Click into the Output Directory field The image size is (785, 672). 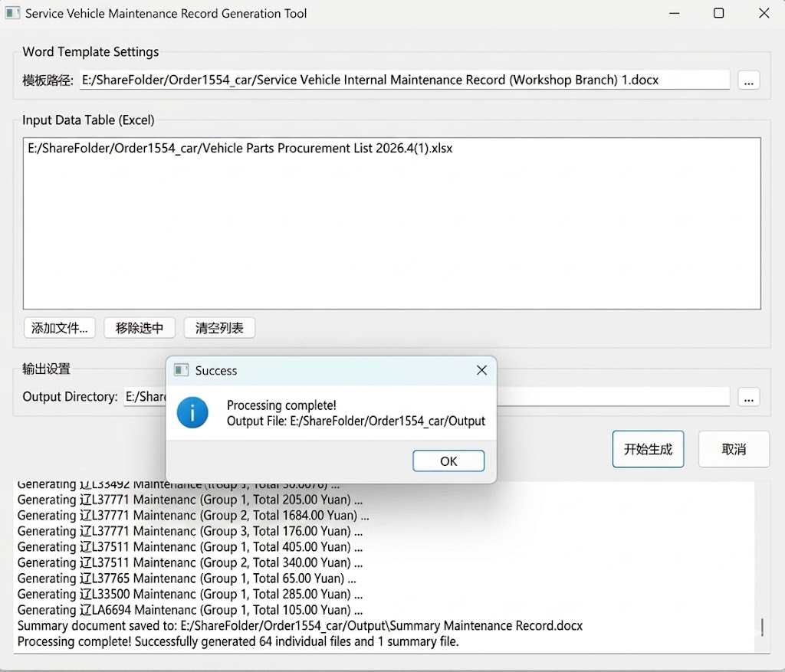coord(613,397)
